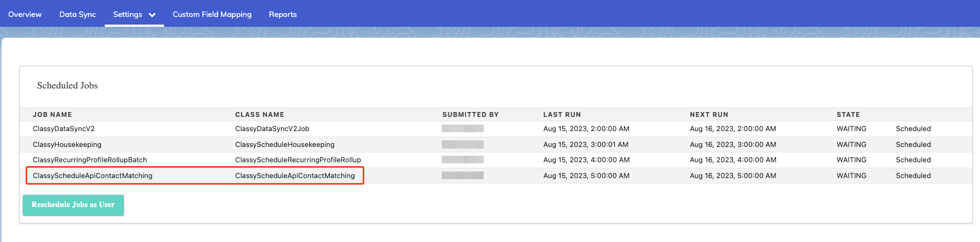The height and width of the screenshot is (242, 980).
Task: Select last run Aug 15, 2023, 2:00:00 AM
Action: tap(586, 129)
